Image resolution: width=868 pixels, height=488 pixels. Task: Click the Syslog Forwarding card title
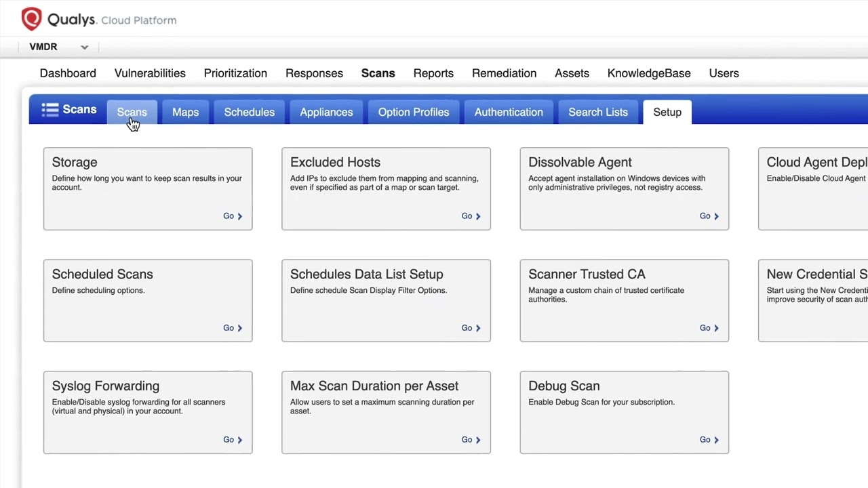pyautogui.click(x=106, y=386)
